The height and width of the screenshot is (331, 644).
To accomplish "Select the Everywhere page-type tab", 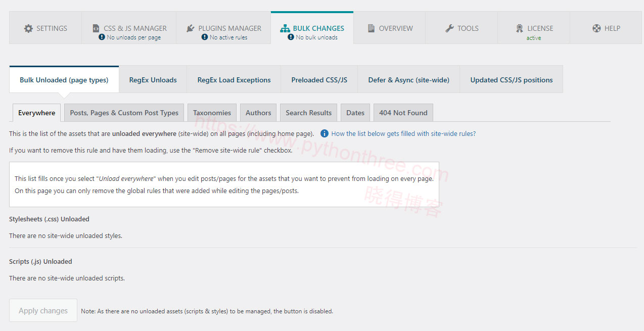I will 37,113.
